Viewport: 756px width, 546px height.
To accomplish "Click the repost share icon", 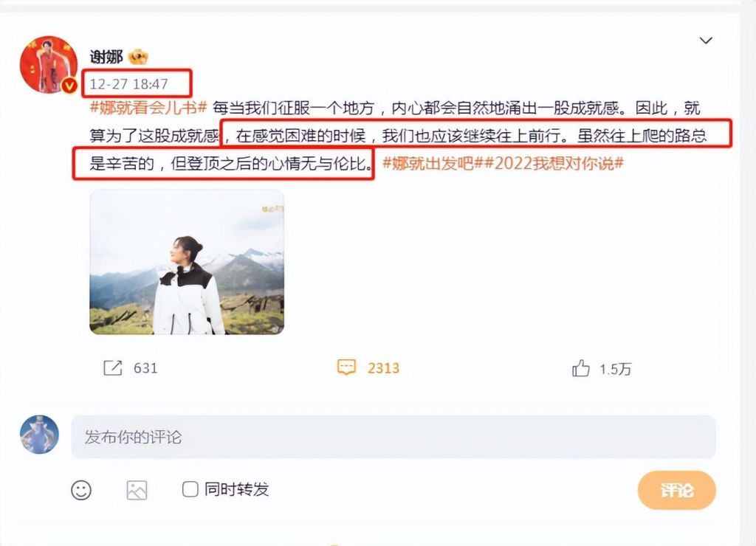I will click(x=113, y=367).
